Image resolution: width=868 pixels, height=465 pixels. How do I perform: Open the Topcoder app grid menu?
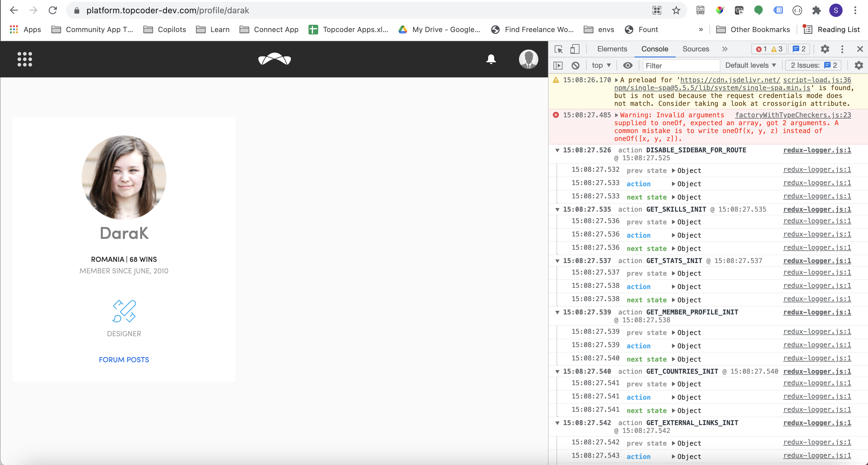[24, 59]
